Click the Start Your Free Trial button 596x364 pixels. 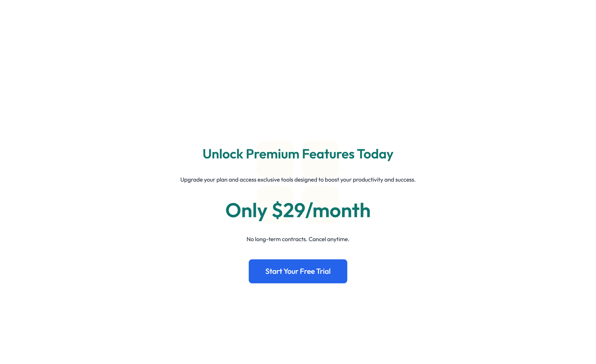[x=298, y=271]
